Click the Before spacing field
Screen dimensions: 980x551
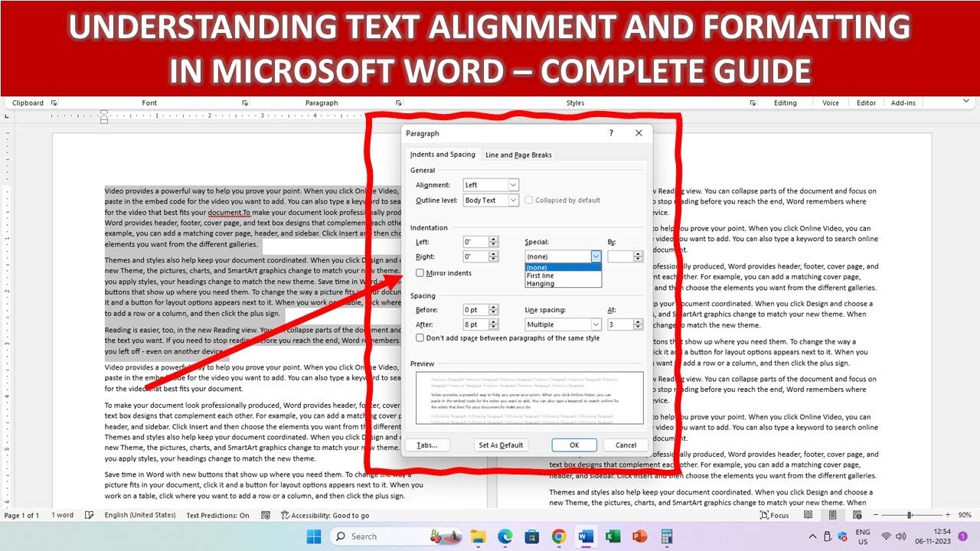pyautogui.click(x=475, y=310)
